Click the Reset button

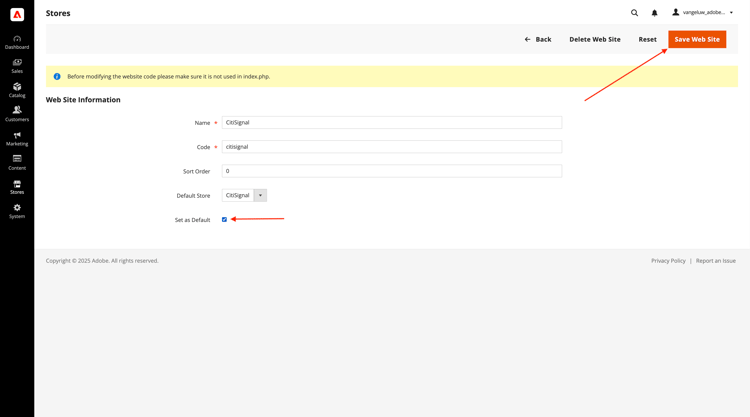click(x=647, y=39)
